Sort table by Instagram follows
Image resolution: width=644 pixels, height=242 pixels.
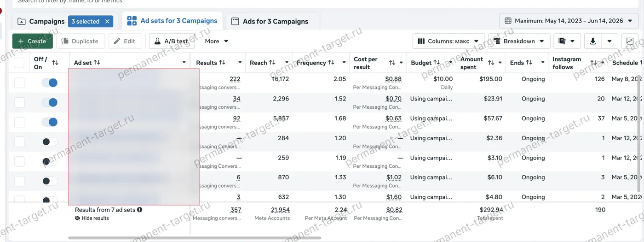(594, 63)
